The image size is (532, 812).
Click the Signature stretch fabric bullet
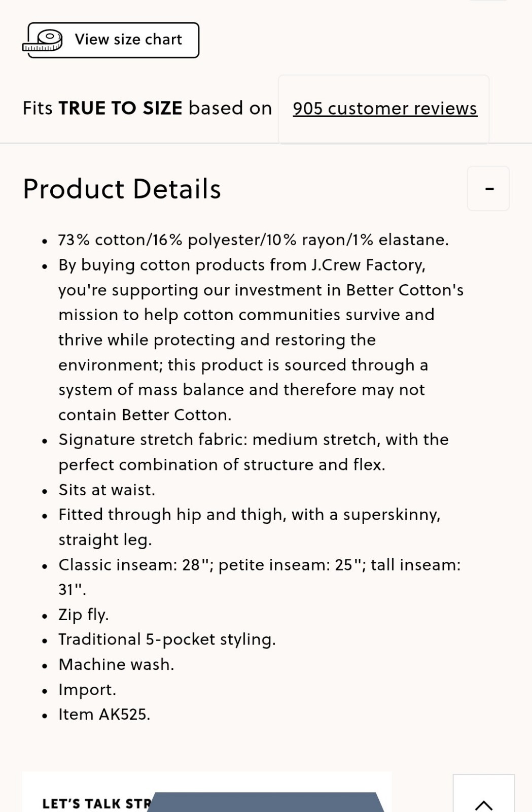click(x=254, y=452)
